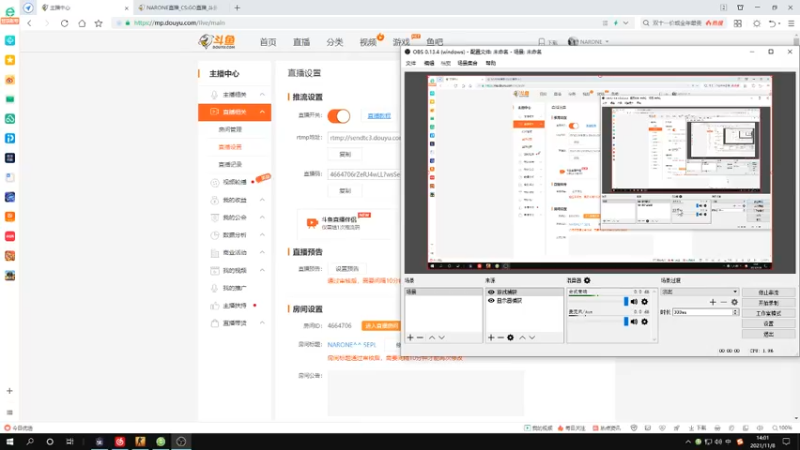
Task: Click the orange enter-room button beside 4664706
Action: tap(381, 326)
